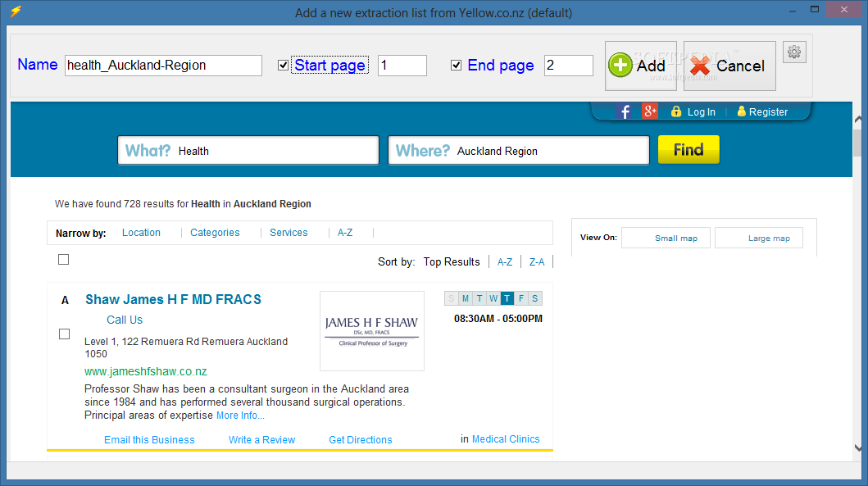
Task: Check the select-all results checkbox
Action: coord(64,260)
